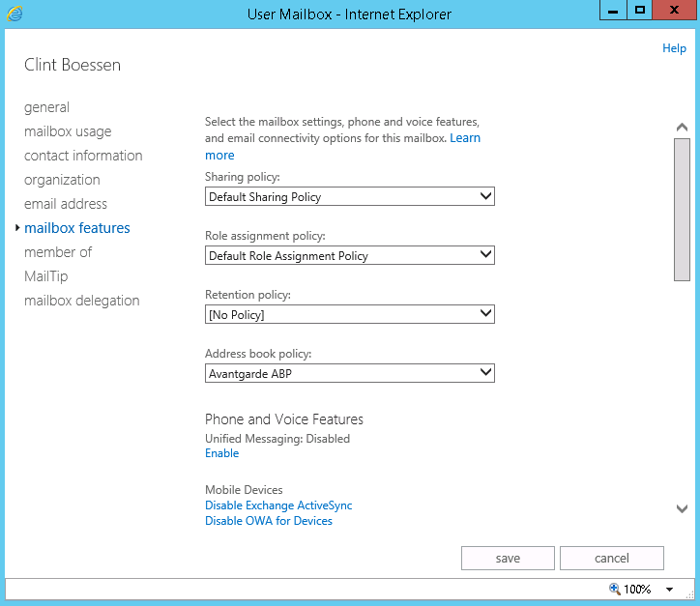
Task: Open the Retention policy dropdown
Action: [x=350, y=314]
